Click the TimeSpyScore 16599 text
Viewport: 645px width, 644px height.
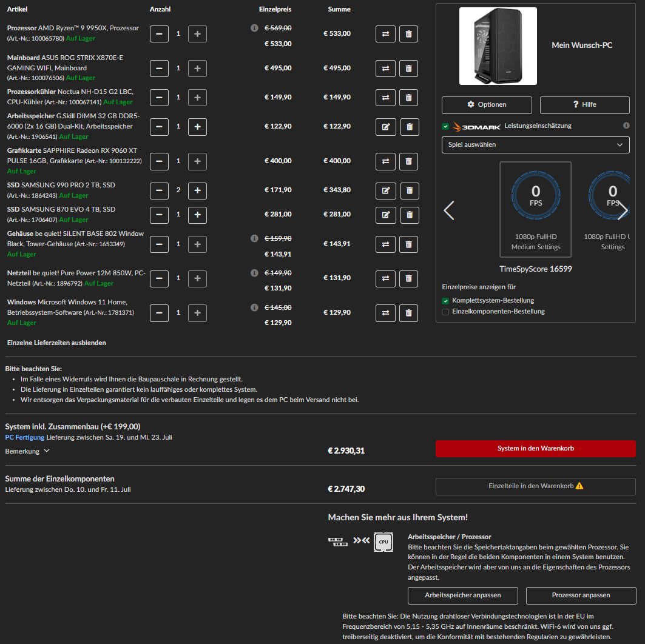[536, 269]
